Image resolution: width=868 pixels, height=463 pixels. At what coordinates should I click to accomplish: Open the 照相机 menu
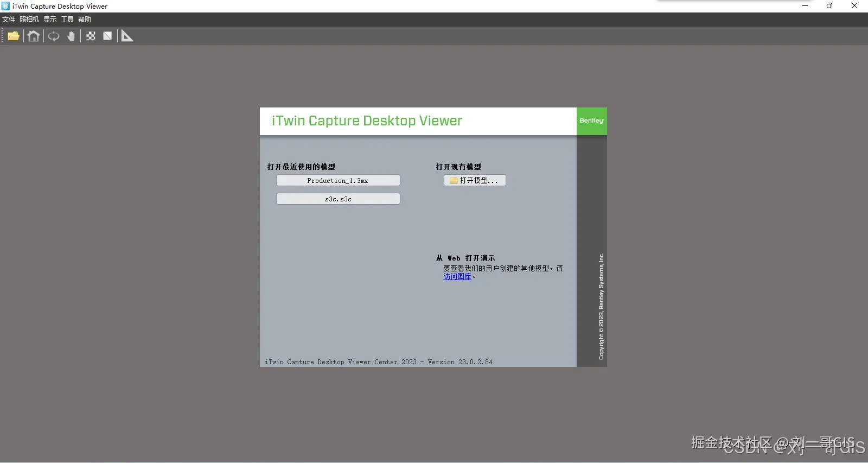(29, 20)
